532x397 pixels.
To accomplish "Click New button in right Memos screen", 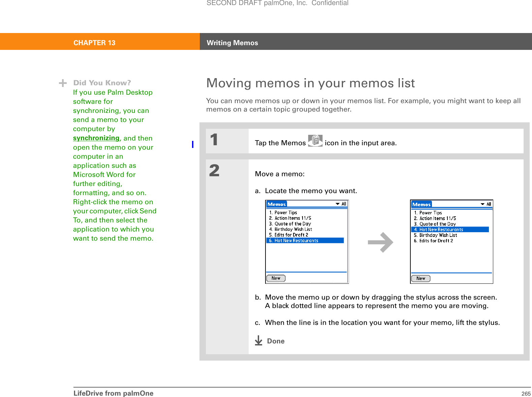I will coord(421,278).
